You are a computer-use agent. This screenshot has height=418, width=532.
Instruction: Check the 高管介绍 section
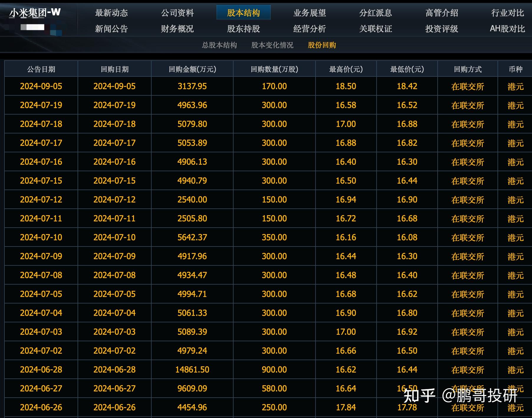441,13
